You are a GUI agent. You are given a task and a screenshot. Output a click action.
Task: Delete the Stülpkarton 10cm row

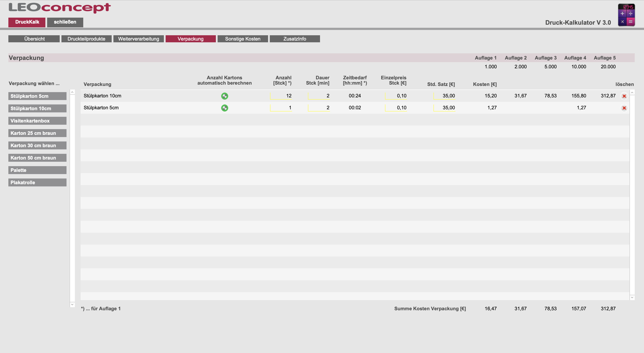624,96
